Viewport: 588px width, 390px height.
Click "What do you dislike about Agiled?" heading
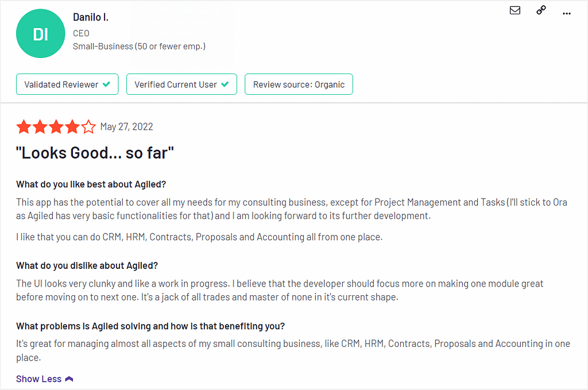pyautogui.click(x=87, y=265)
